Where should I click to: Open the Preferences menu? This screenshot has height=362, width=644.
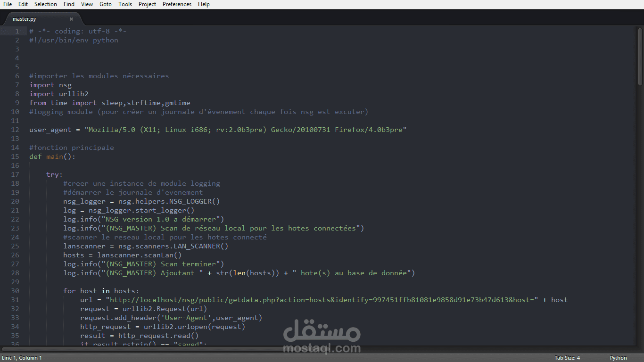[177, 4]
